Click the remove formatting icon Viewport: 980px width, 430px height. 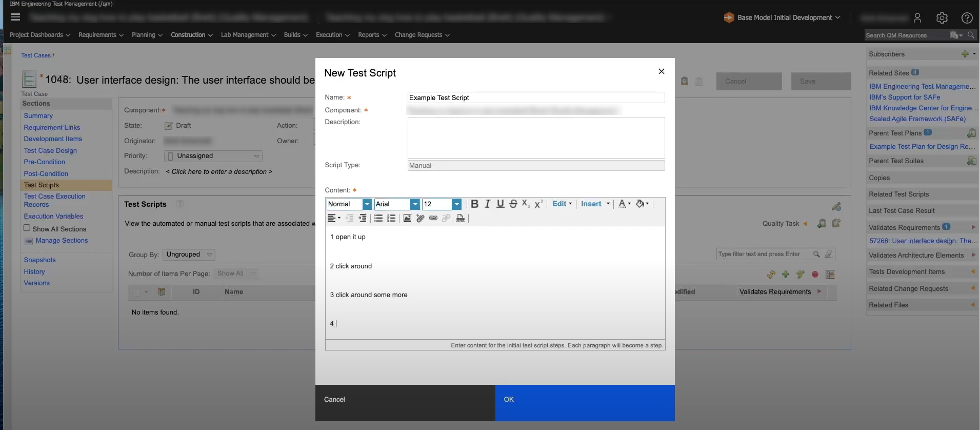click(x=461, y=219)
